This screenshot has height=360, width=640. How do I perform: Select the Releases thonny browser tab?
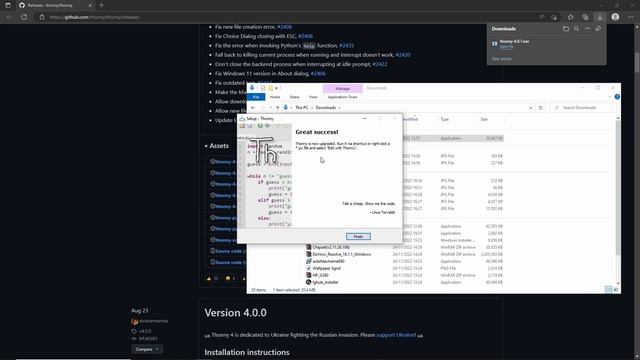coord(55,5)
